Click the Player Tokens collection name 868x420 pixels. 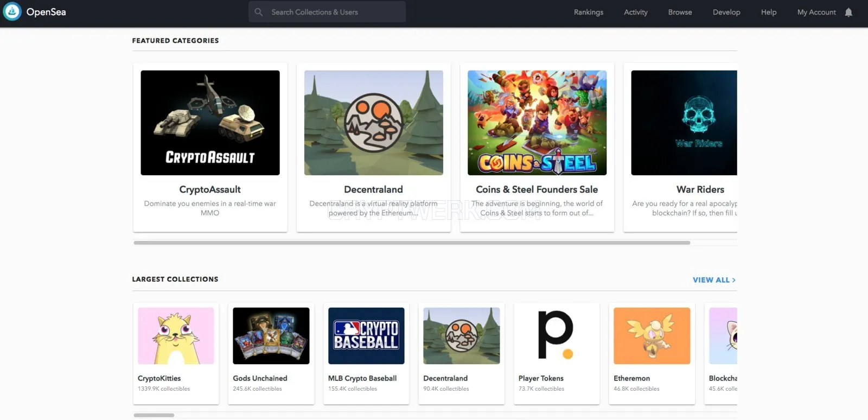[x=541, y=378]
